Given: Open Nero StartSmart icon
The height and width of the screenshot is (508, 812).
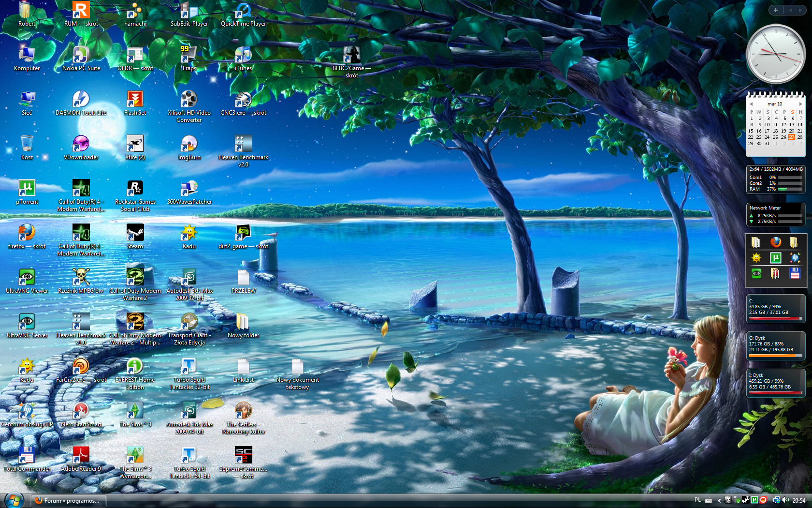Looking at the screenshot, I should (x=81, y=411).
